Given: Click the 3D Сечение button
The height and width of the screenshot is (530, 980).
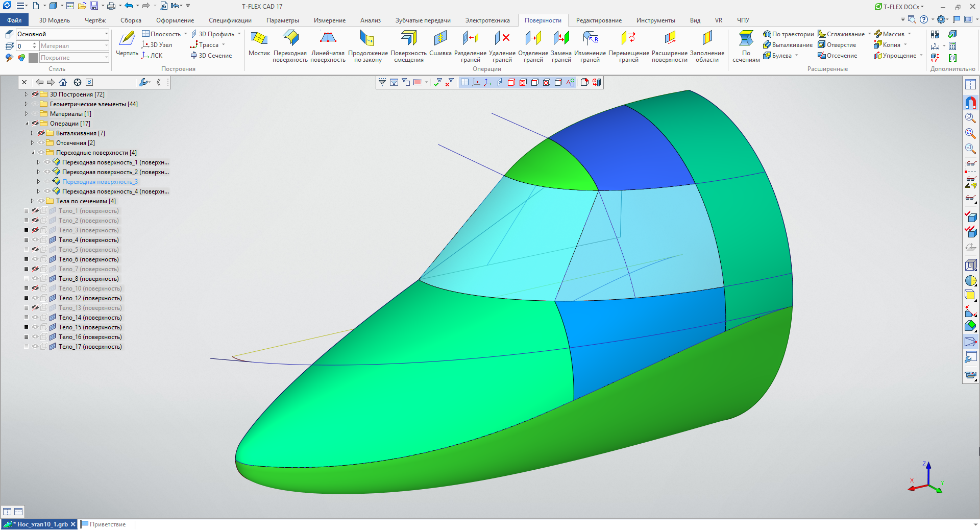Looking at the screenshot, I should point(211,56).
